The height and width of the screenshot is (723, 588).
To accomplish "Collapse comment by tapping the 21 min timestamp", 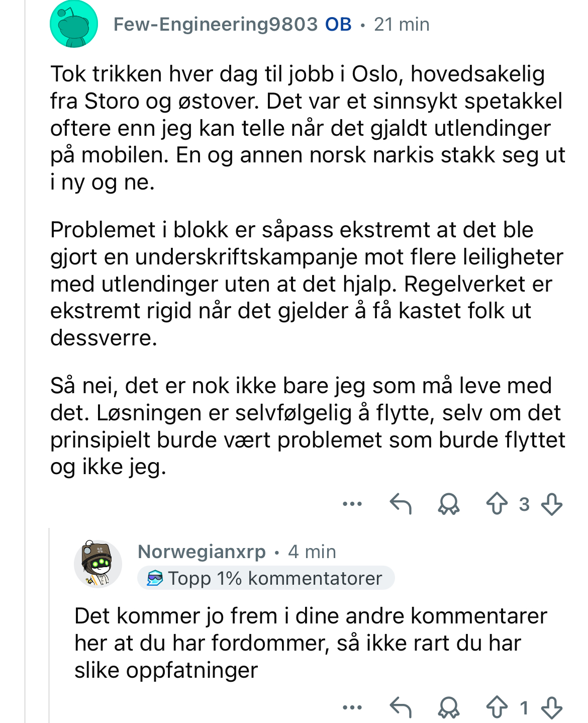I will click(402, 24).
